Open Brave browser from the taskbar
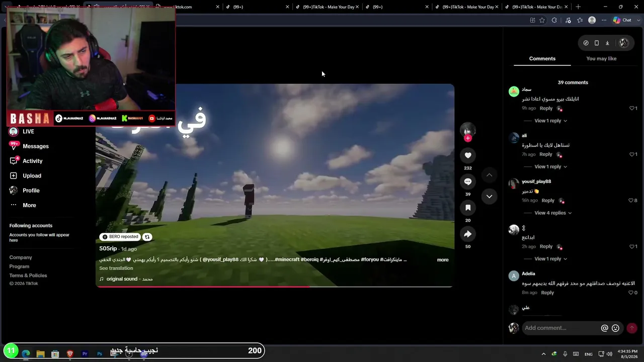Viewport: 644px width, 362px height. [x=70, y=354]
